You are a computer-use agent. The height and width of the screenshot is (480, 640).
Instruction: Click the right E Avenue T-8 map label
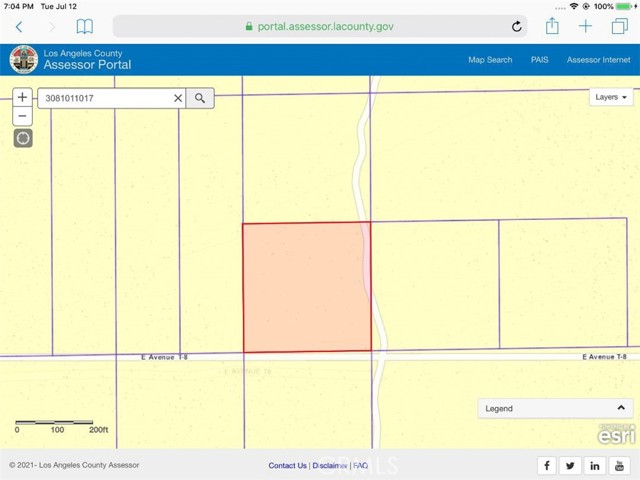pos(604,357)
